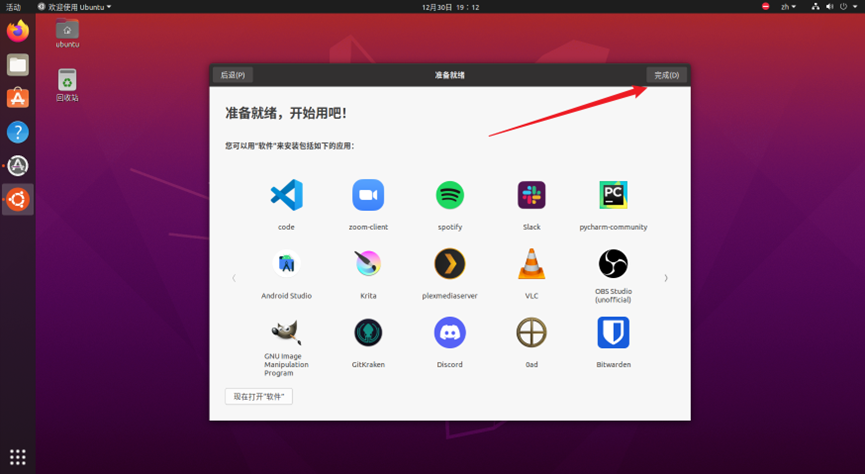The height and width of the screenshot is (474, 865).
Task: Open the zoom-client app icon
Action: coord(368,195)
